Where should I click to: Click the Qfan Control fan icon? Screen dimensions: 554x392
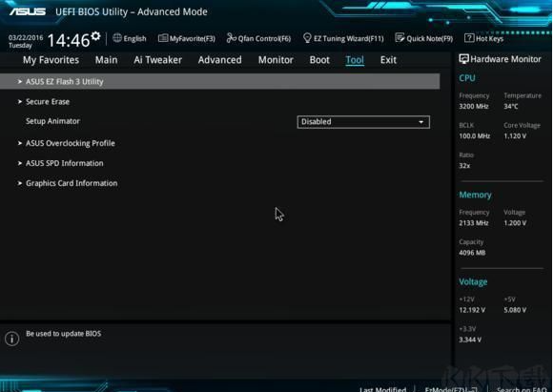coord(231,38)
